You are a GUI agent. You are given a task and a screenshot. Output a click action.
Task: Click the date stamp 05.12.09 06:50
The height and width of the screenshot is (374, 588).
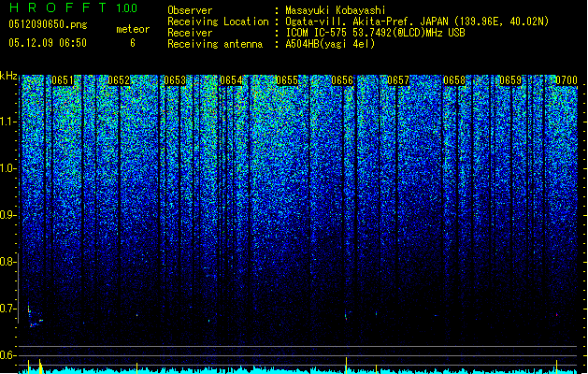coord(48,43)
